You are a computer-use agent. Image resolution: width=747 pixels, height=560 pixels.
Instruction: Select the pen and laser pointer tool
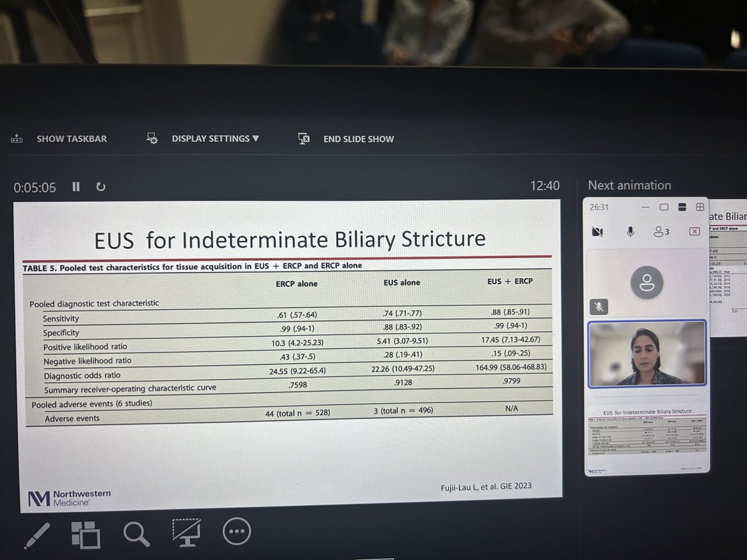37,534
